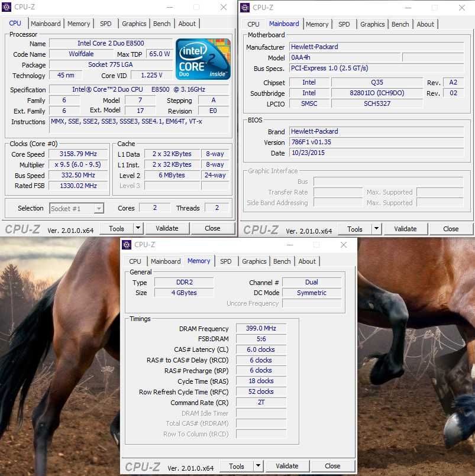Go to Bench tab in the Memory window
Screen dimensions: 475x476
[282, 261]
